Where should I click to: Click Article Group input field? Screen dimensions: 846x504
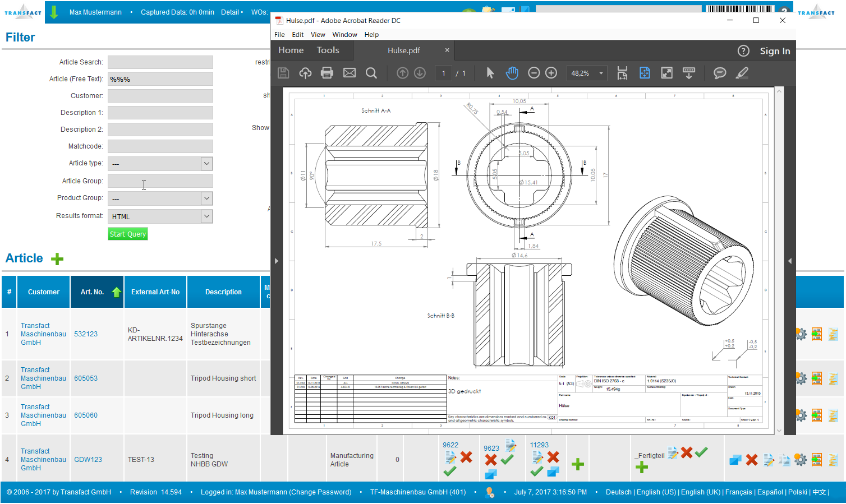tap(160, 181)
